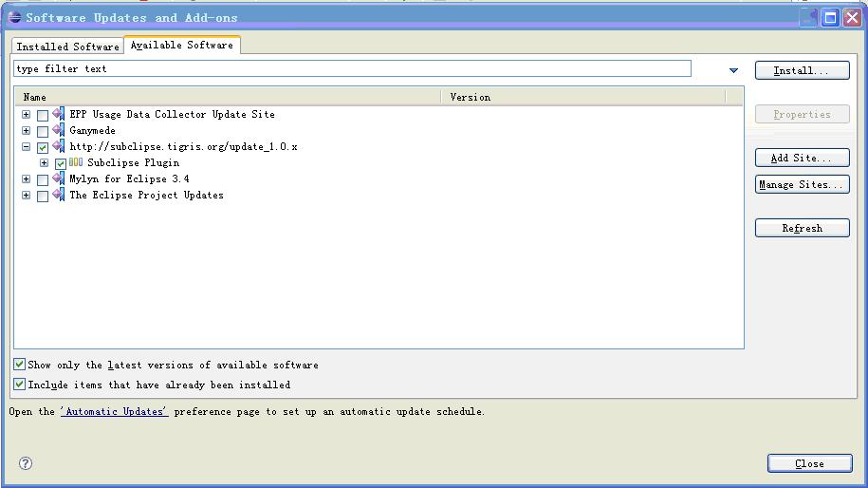
Task: Check the Mylyn for Eclipse 3.4 checkbox
Action: coord(43,179)
